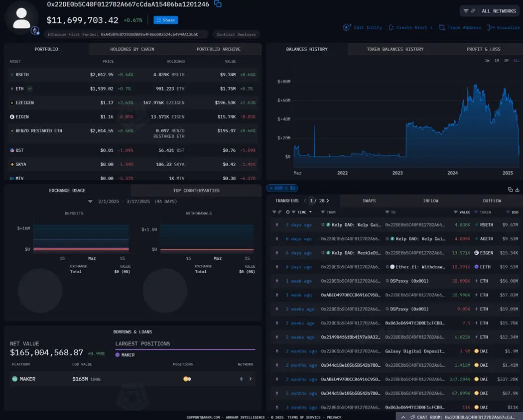
Task: Switch to the INFLOW tab
Action: [x=431, y=201]
